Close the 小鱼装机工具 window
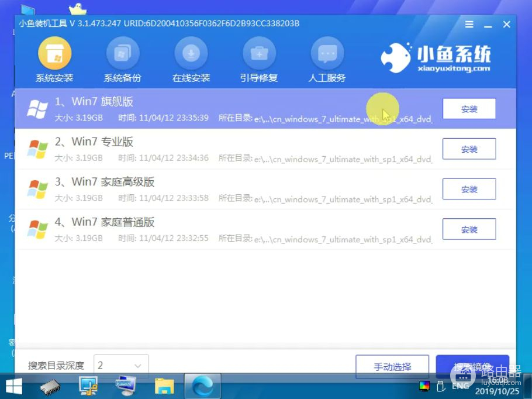The height and width of the screenshot is (399, 532). click(506, 25)
